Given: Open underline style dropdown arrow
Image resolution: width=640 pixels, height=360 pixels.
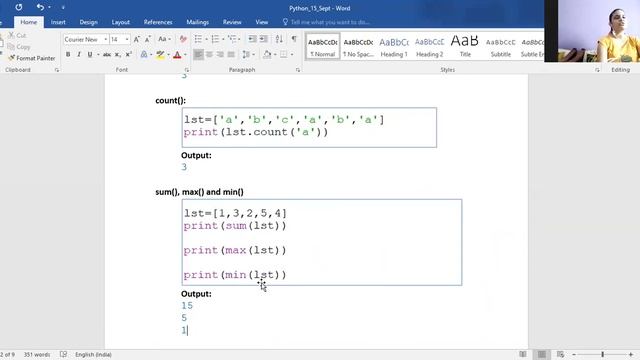Looking at the screenshot, I should [98, 54].
